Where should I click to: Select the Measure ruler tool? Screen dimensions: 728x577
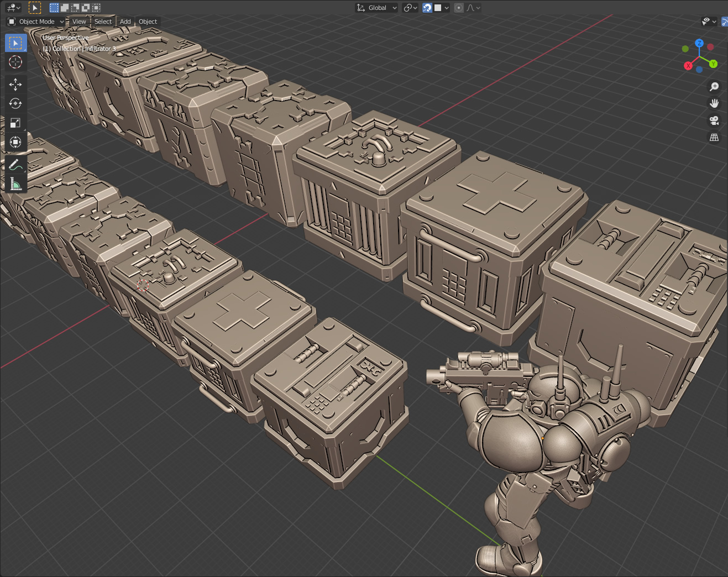click(15, 183)
